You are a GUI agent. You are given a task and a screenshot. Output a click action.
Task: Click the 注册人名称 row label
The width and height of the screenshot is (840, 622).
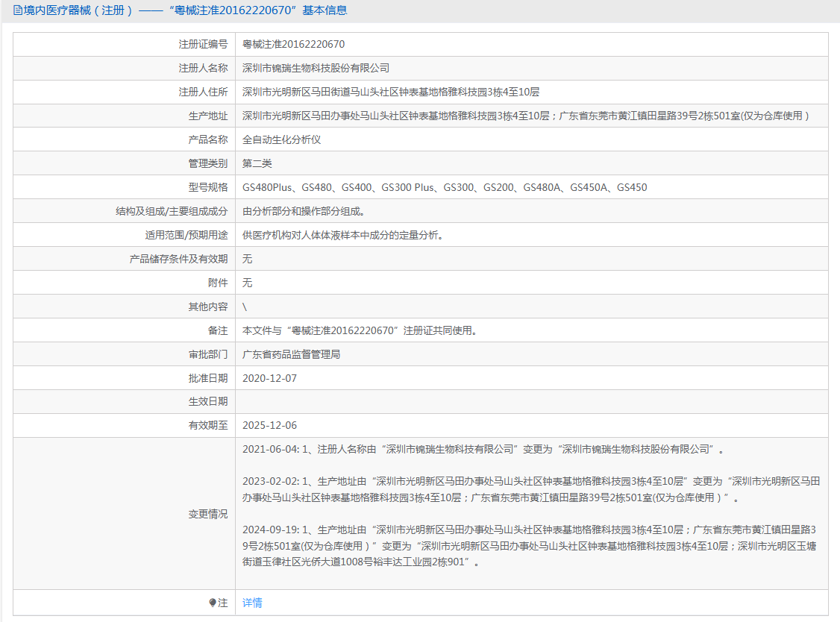tap(203, 68)
